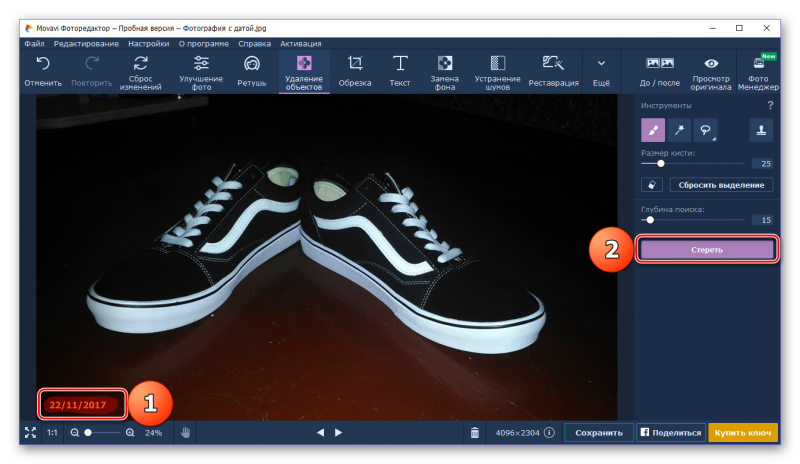The height and width of the screenshot is (464, 800).
Task: Click the Размер кисти slider handle
Action: pos(660,163)
